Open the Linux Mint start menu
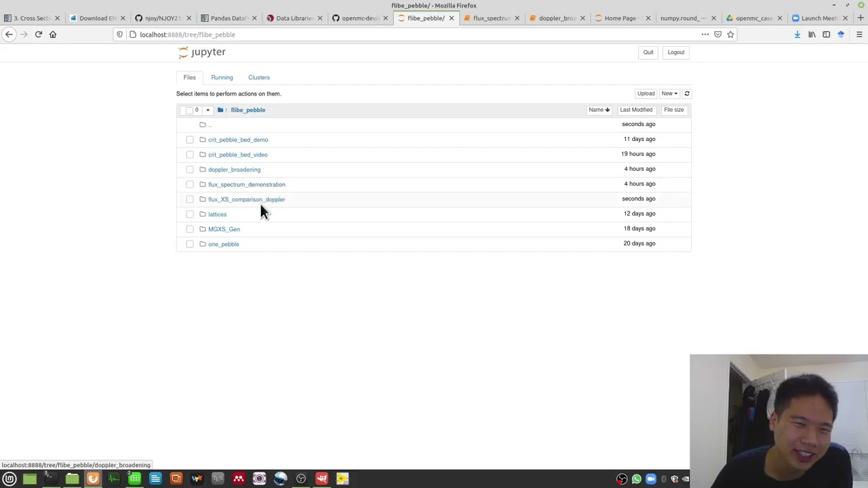 [x=9, y=479]
